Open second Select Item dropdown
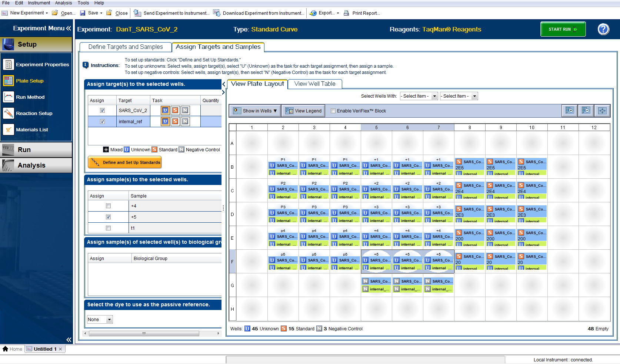Viewport: 620px width, 364px height. [459, 96]
